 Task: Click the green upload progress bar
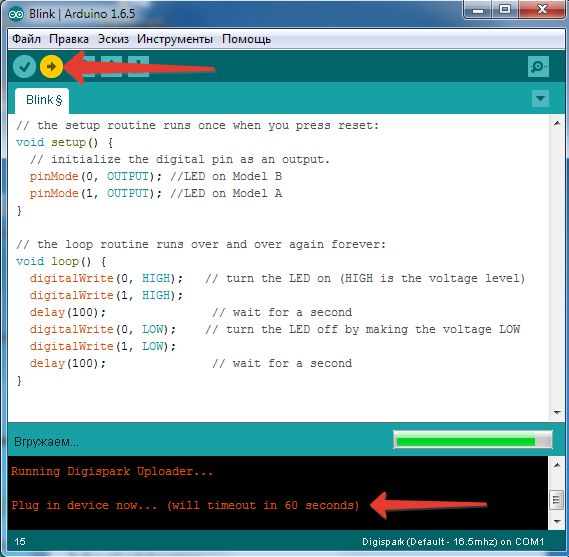[x=473, y=439]
